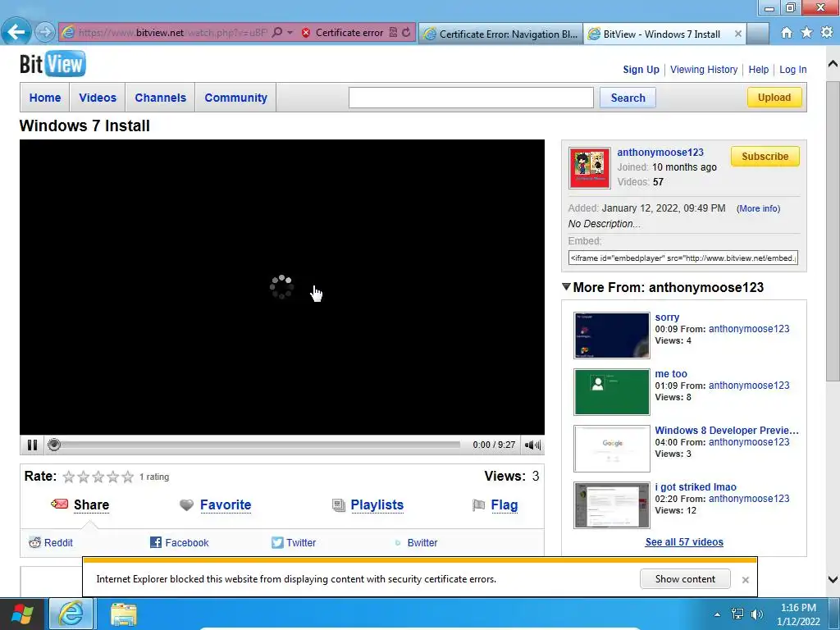Open the Viewing History link

[x=703, y=70]
